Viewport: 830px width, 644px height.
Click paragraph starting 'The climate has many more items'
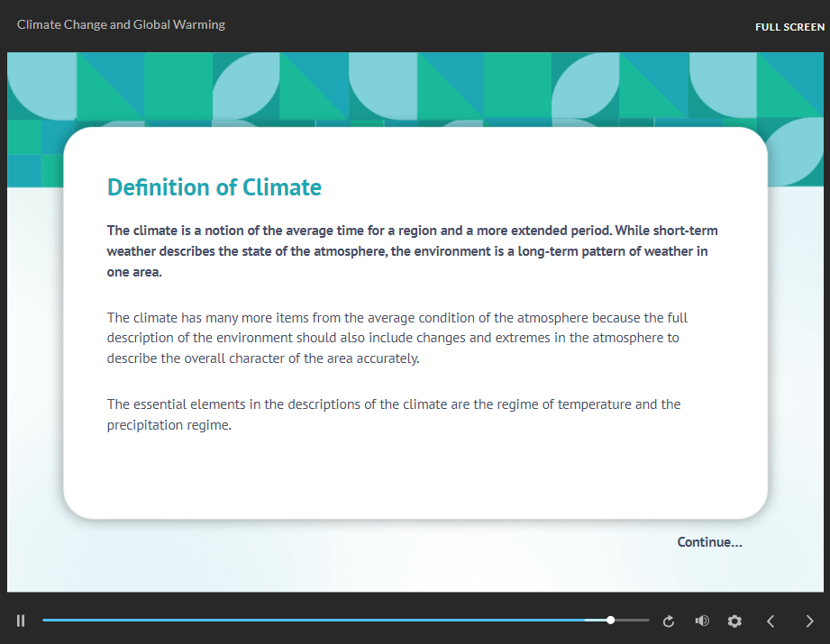point(397,338)
